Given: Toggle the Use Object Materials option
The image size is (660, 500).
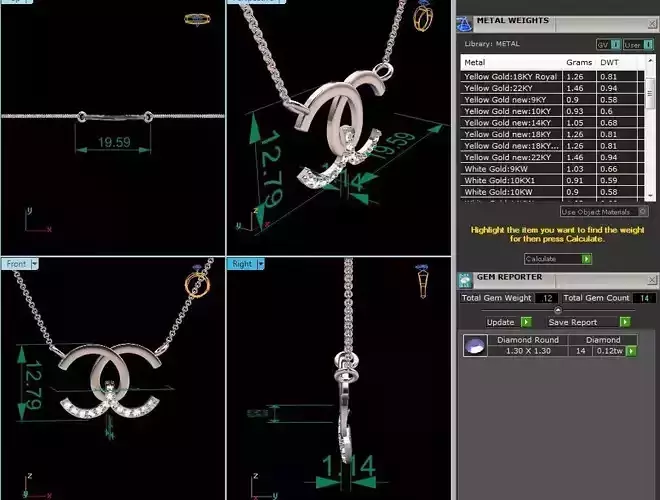Looking at the screenshot, I should [x=604, y=212].
